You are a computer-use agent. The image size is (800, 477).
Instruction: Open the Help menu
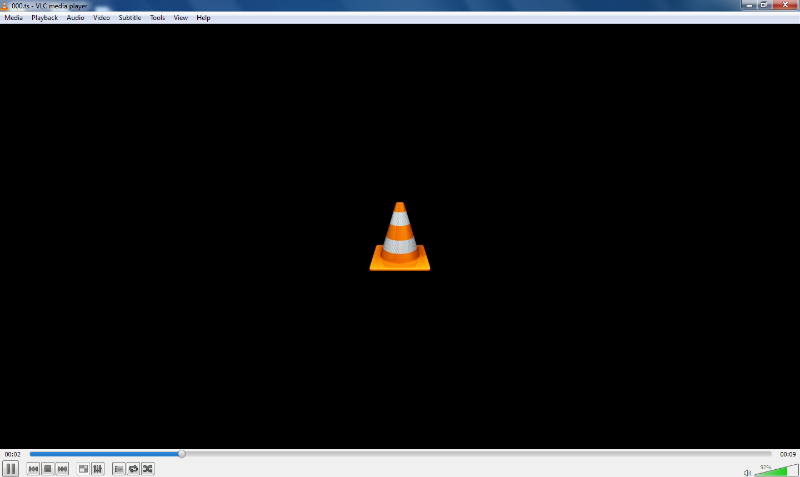coord(203,17)
